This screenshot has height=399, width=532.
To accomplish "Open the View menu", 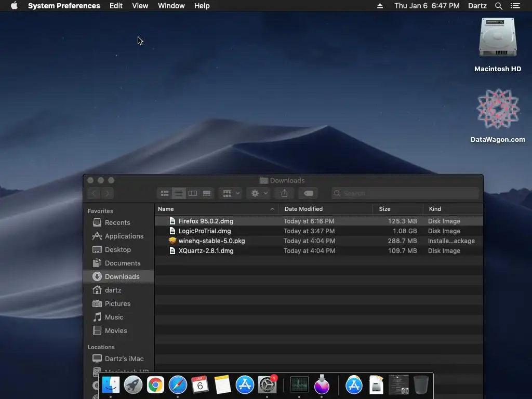I will point(140,6).
